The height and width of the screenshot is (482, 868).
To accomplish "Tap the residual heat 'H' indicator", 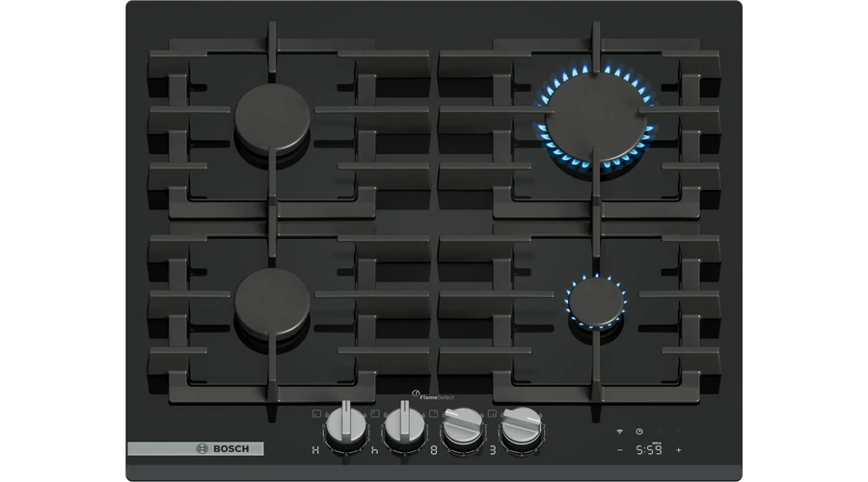I will coord(315,450).
